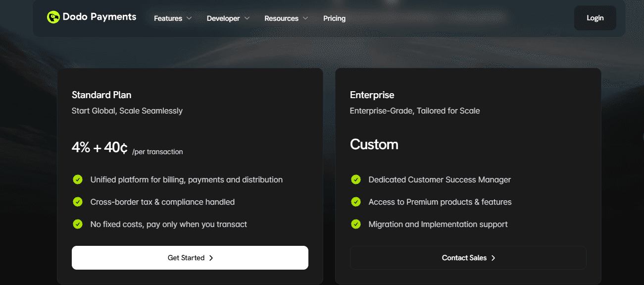Image resolution: width=644 pixels, height=285 pixels.
Task: Click the Dodo Payments brand name
Action: coord(99,17)
